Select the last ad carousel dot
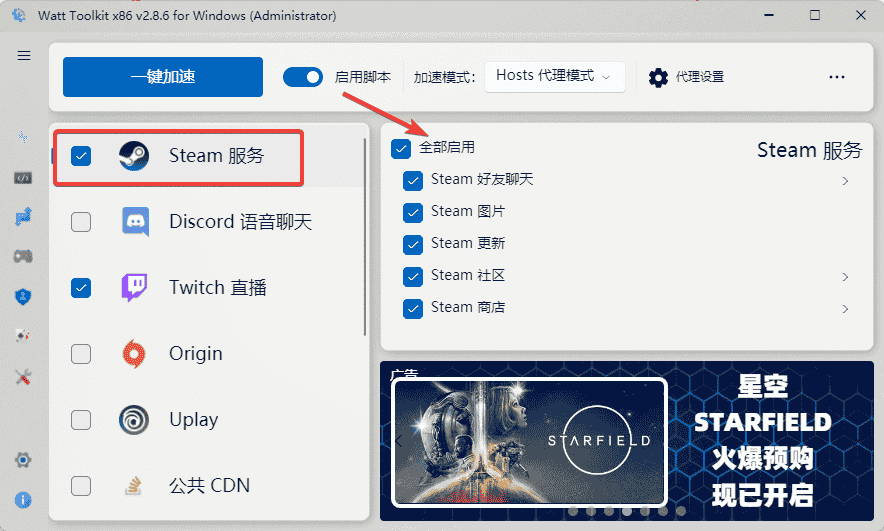Image resolution: width=884 pixels, height=531 pixels. 681,511
